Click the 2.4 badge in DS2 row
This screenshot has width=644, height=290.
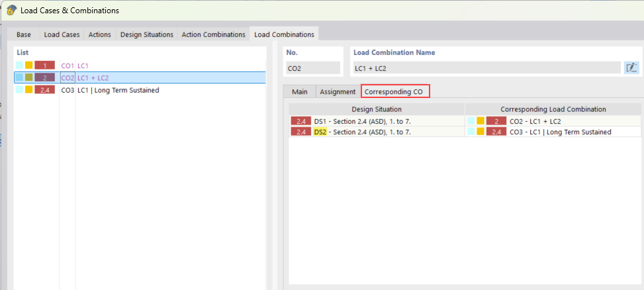point(301,132)
